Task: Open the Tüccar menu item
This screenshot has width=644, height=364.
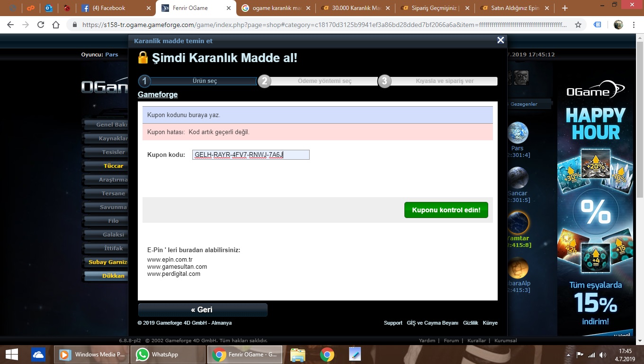Action: coord(105,166)
